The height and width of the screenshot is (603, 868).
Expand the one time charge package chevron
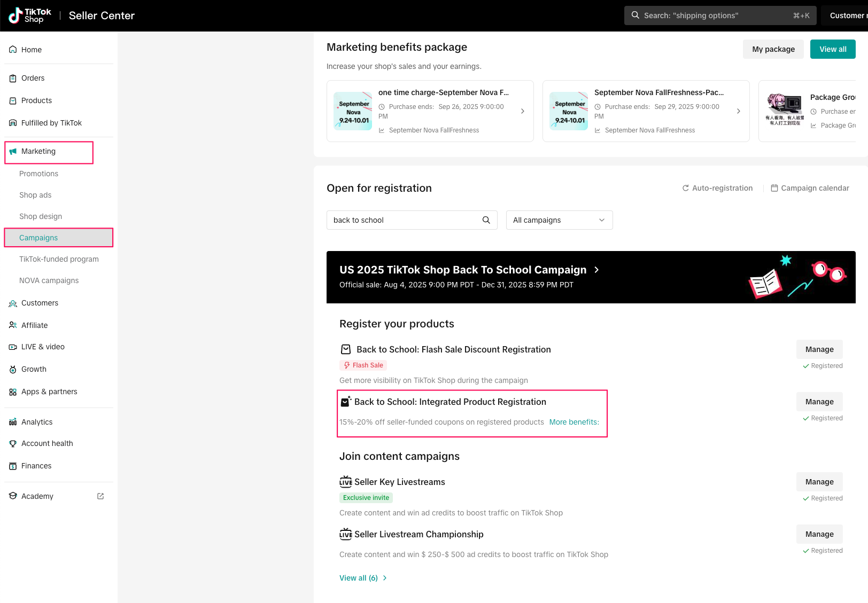522,111
